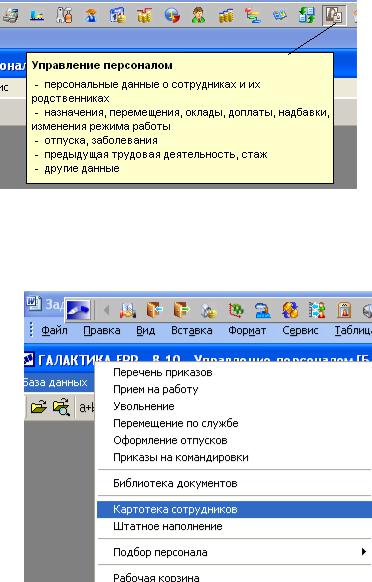Viewport: 372px width, 582px height.
Task: Open the Файл menu
Action: click(x=54, y=330)
